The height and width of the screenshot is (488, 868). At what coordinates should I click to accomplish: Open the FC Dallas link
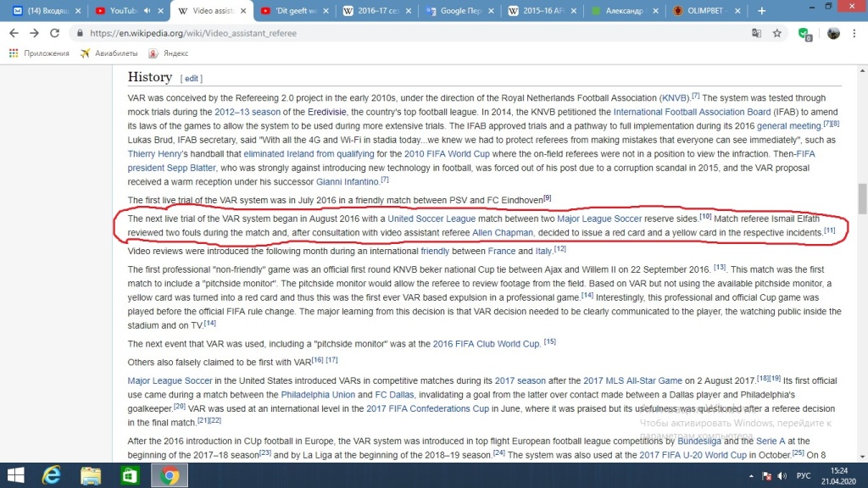[394, 395]
